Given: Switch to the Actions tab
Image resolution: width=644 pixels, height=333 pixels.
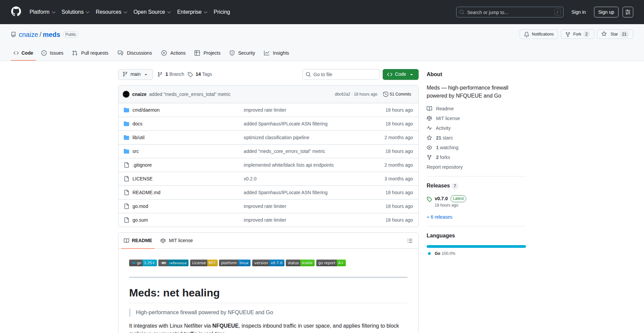Looking at the screenshot, I should 173,53.
